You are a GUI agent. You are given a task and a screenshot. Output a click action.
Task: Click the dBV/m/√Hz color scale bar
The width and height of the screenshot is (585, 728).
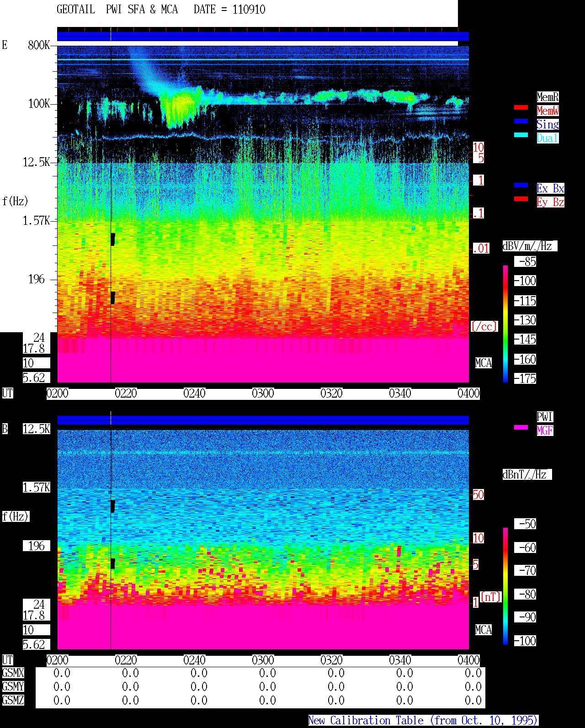click(505, 324)
